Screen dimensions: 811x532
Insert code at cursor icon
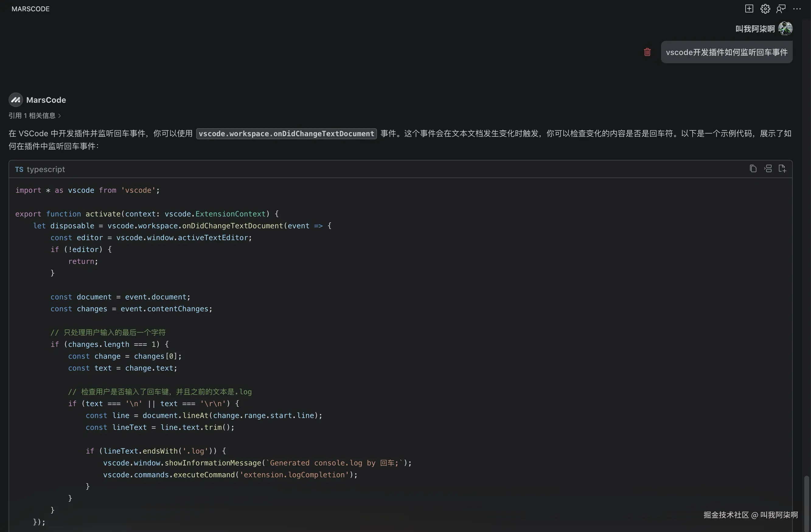pyautogui.click(x=768, y=169)
